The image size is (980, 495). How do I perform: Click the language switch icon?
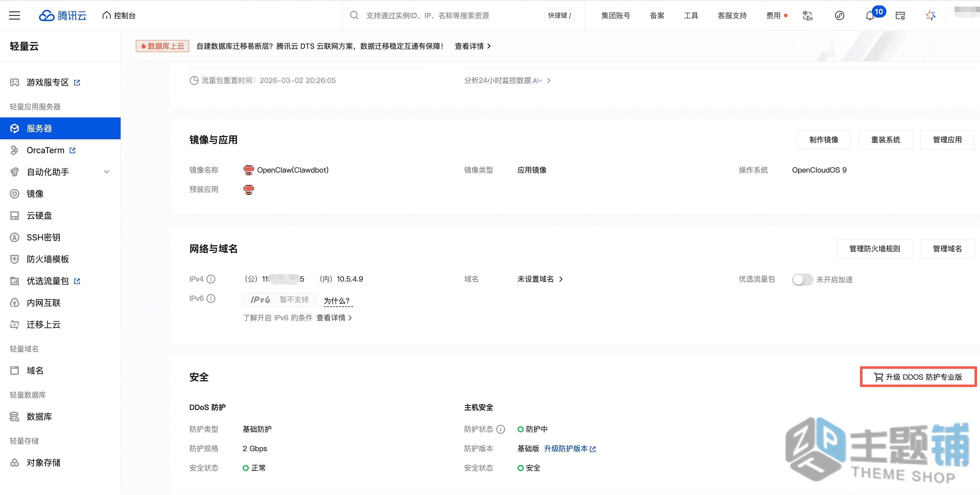pos(807,15)
